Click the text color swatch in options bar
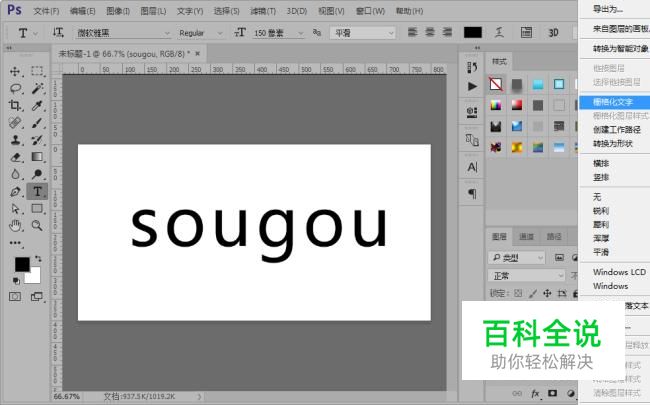650x405 pixels. pos(473,32)
